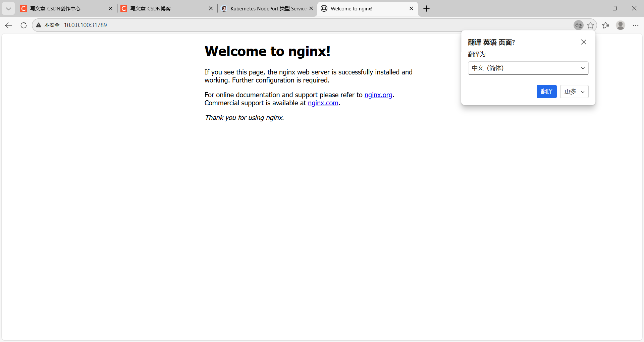Click the Thank you for using nginx text
Screen dimensions: 644x342
click(x=244, y=118)
